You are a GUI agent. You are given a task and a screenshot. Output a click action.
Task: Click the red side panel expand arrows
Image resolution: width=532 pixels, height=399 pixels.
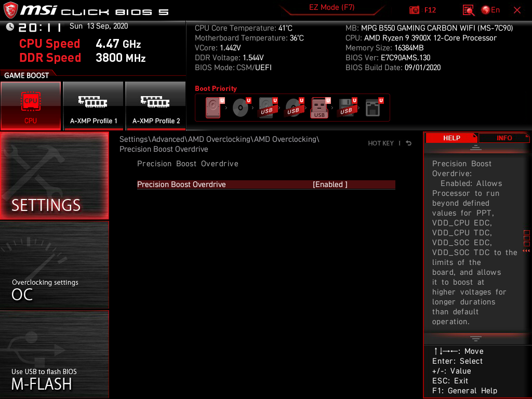(x=526, y=251)
